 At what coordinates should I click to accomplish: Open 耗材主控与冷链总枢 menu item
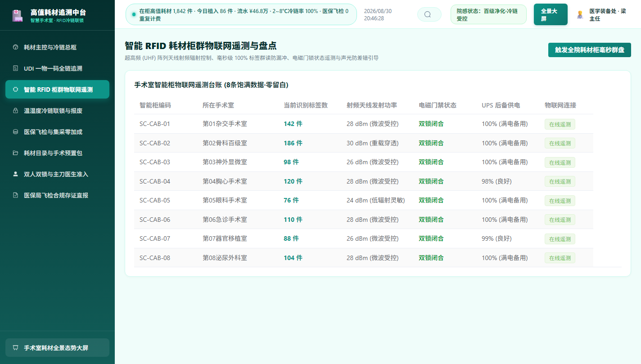pyautogui.click(x=57, y=47)
